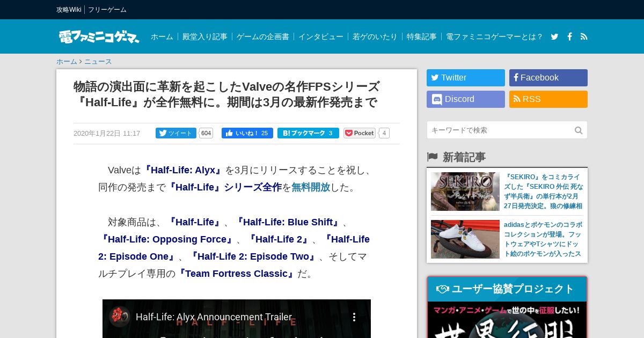Click the B!ブックマーク button

click(x=308, y=133)
